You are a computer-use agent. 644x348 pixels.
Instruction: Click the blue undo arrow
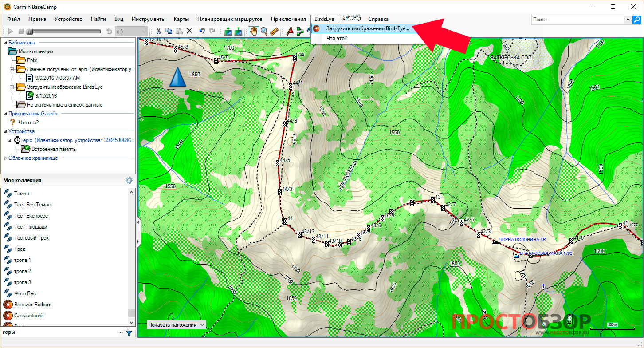pos(202,31)
